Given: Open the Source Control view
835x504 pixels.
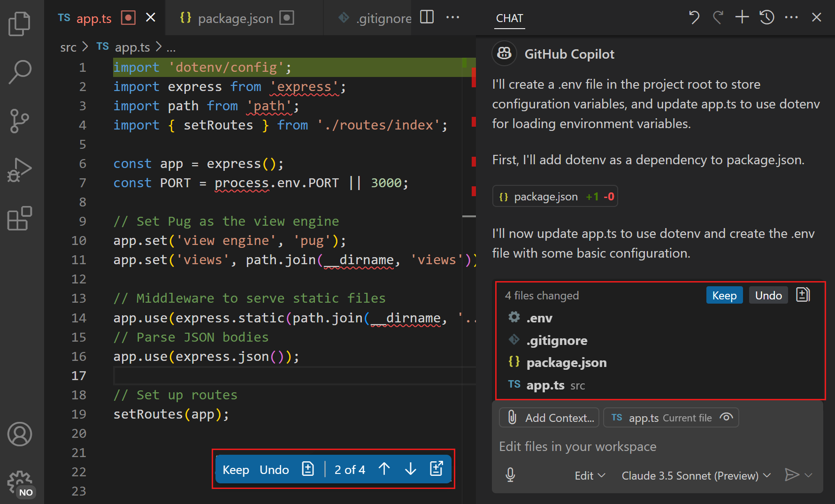Looking at the screenshot, I should tap(19, 121).
